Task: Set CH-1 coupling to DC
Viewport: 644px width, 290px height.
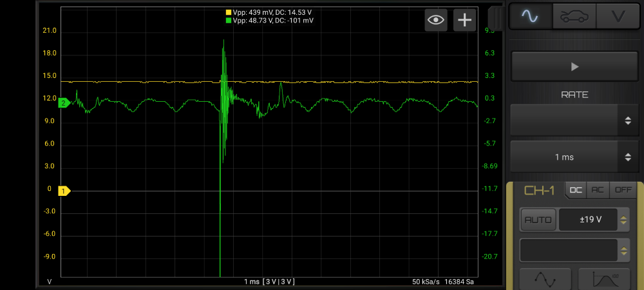Action: [x=576, y=190]
